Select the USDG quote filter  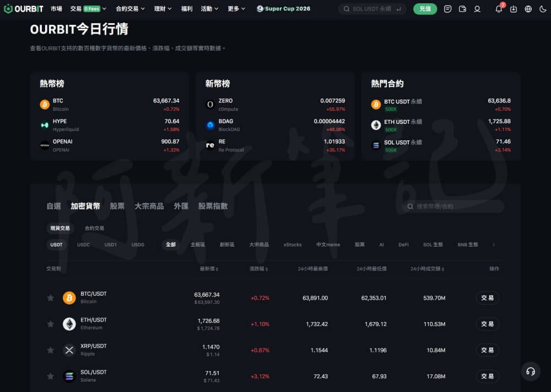click(x=138, y=245)
